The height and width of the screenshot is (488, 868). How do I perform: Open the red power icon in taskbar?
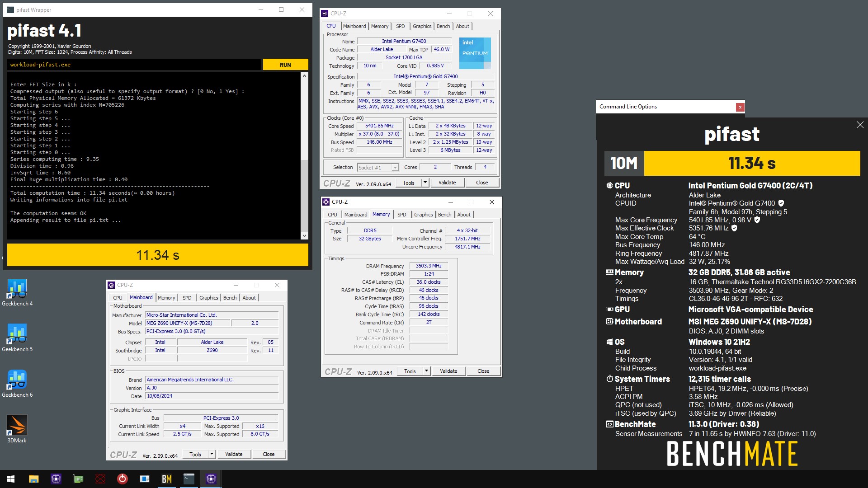(123, 479)
